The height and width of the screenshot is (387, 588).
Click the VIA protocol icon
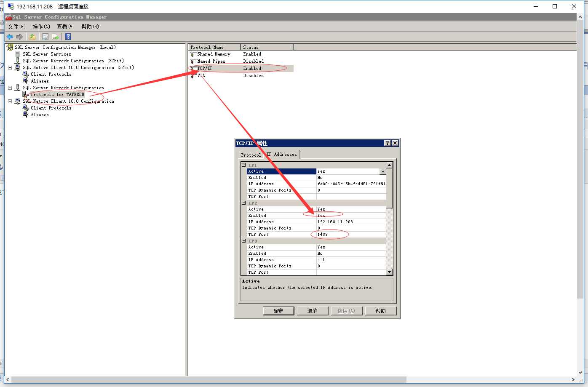pyautogui.click(x=193, y=75)
